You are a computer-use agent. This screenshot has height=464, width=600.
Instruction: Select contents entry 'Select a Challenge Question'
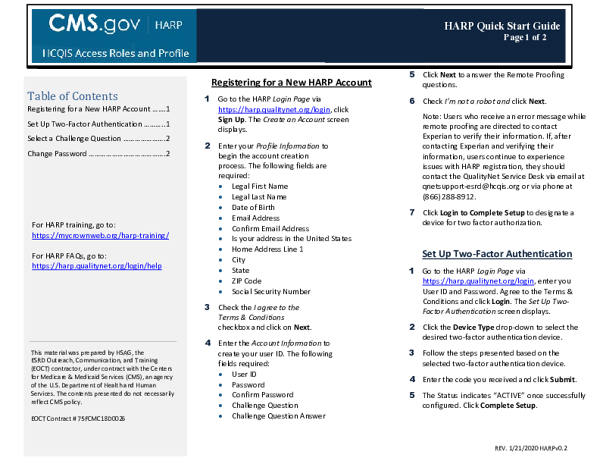click(x=98, y=138)
